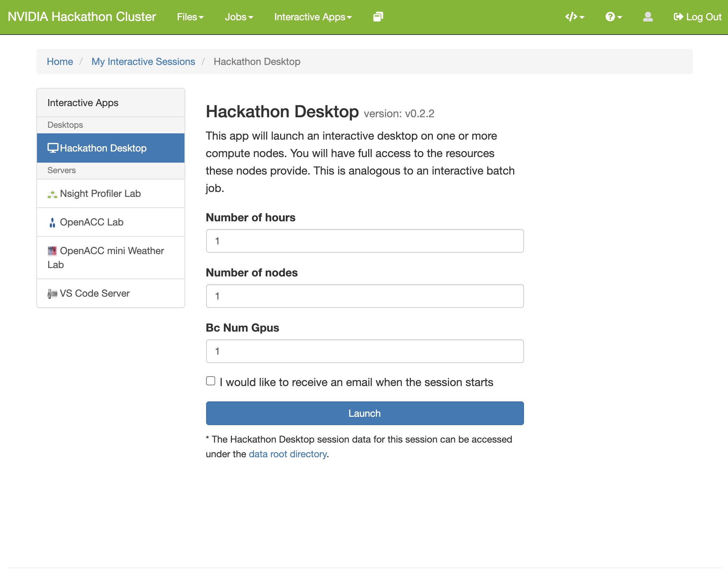Click the version: v0.2.2 text
Viewport: 728px width, 585px height.
pyautogui.click(x=399, y=114)
